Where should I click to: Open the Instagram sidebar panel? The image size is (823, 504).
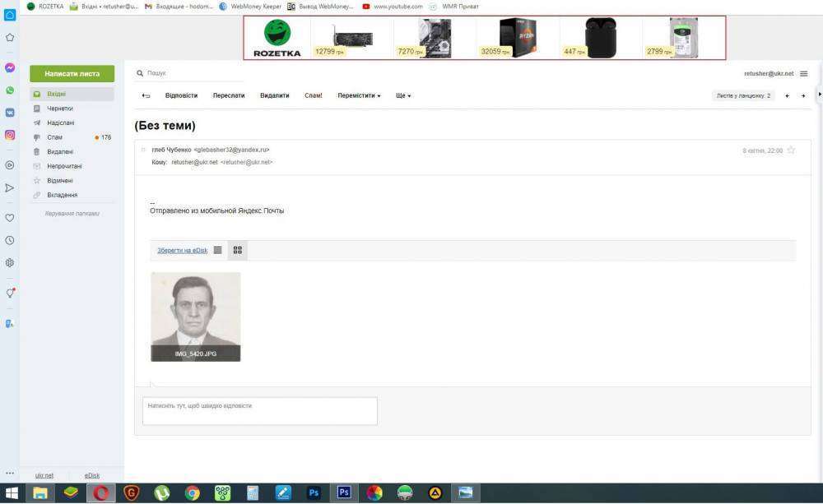[x=10, y=135]
